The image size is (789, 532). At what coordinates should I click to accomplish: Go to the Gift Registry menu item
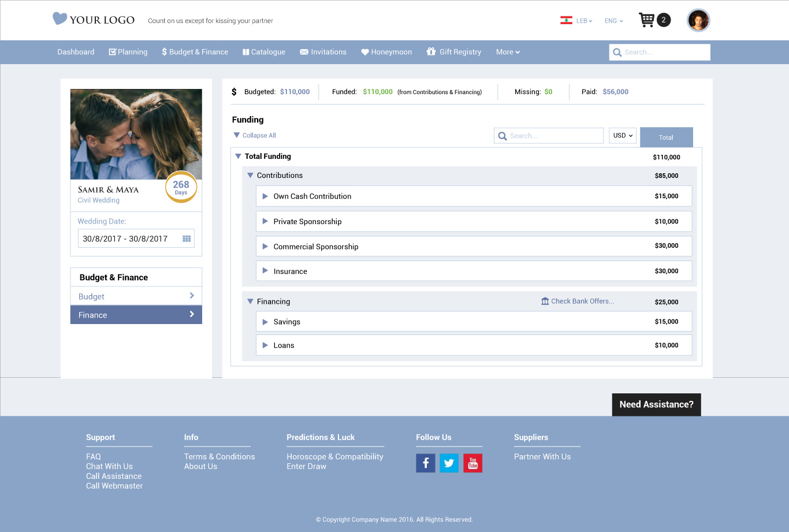(454, 52)
